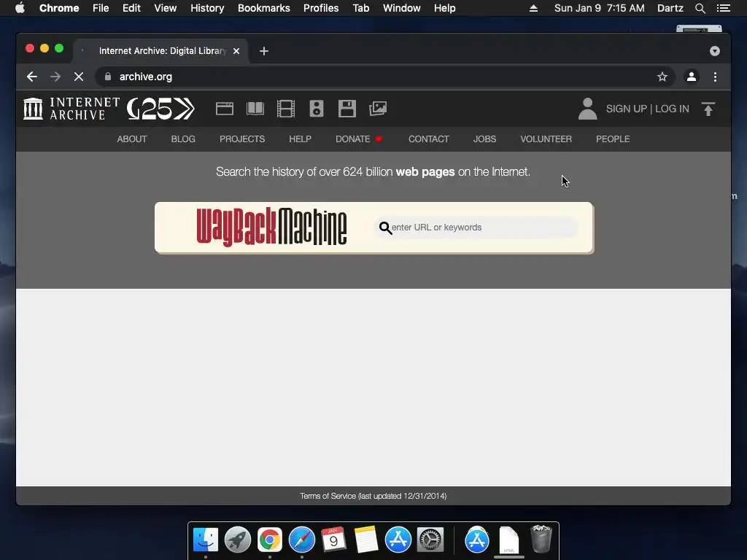Open Notification Center list icon

coord(724,8)
